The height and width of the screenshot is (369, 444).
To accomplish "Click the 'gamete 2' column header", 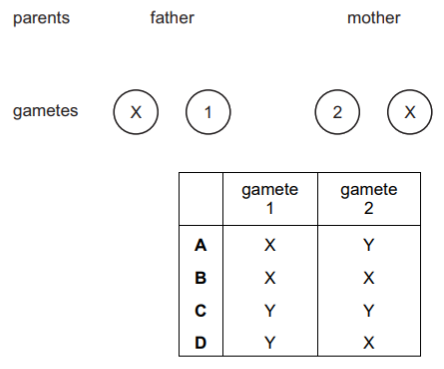I will point(369,199).
